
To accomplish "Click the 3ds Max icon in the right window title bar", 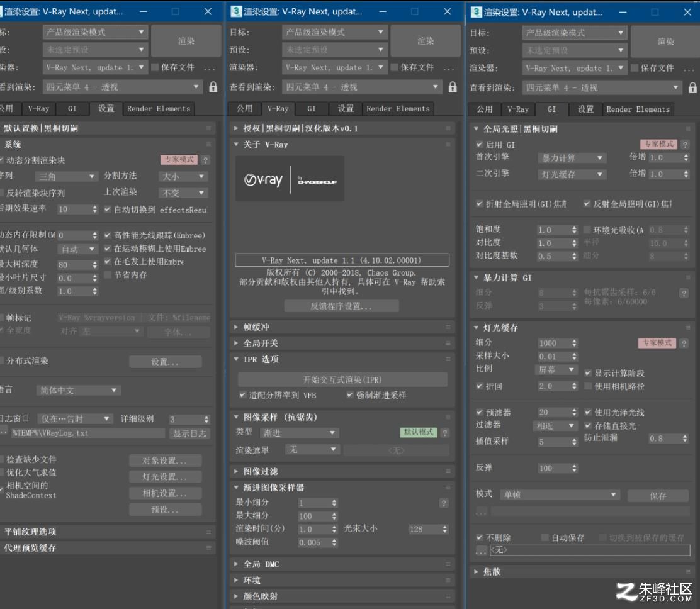I will click(x=477, y=12).
